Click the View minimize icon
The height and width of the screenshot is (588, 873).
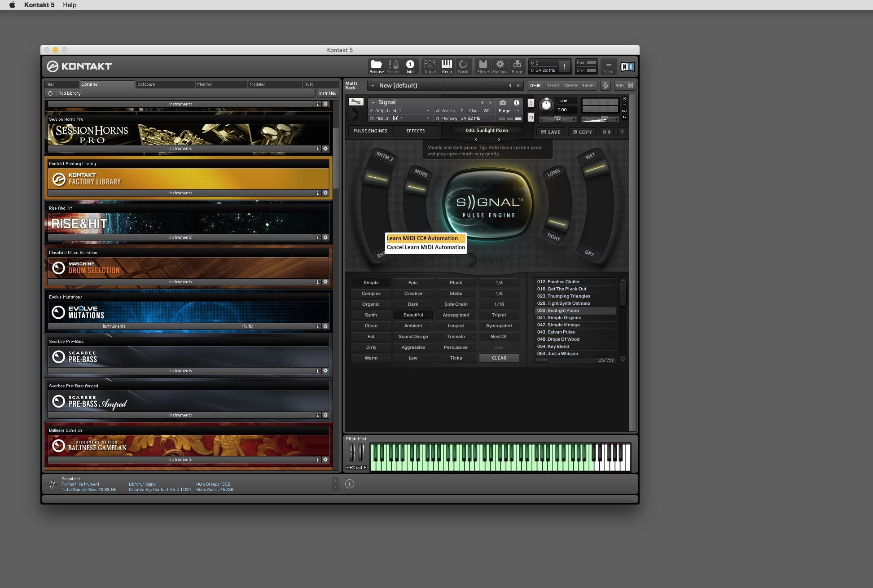point(608,66)
